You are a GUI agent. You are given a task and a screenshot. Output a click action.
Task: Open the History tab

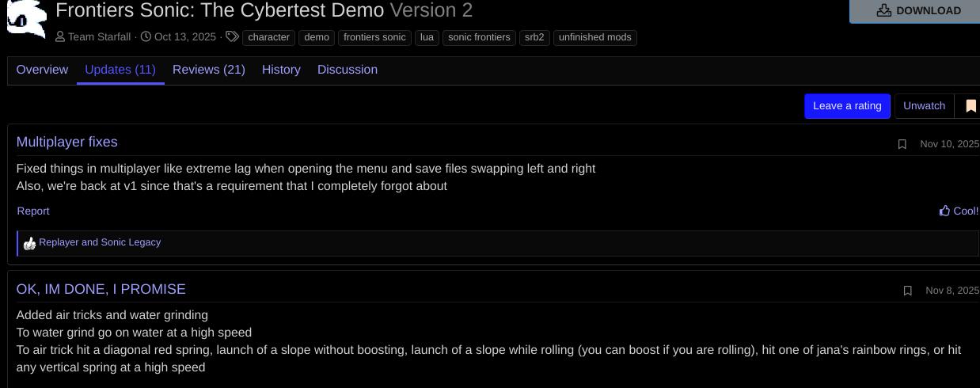pyautogui.click(x=281, y=70)
